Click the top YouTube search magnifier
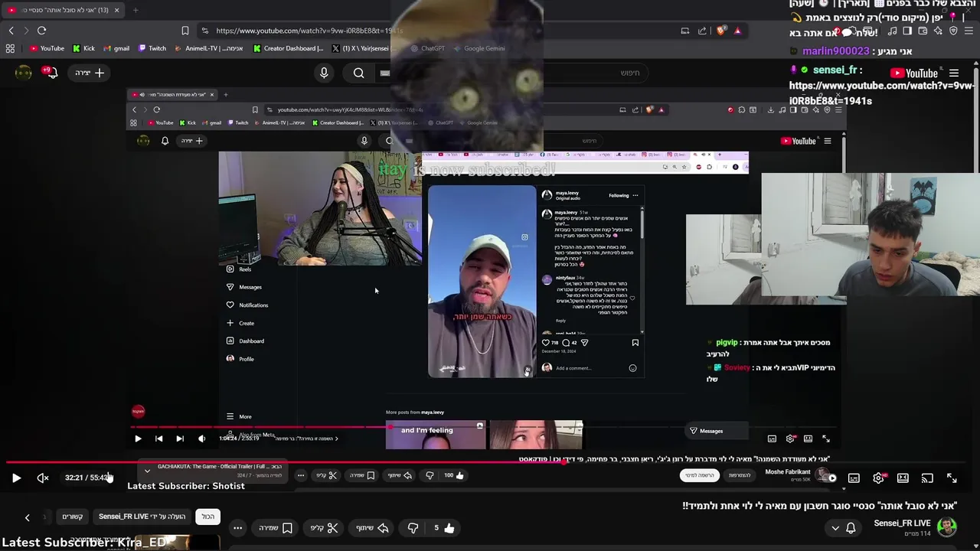This screenshot has height=551, width=980. point(359,73)
